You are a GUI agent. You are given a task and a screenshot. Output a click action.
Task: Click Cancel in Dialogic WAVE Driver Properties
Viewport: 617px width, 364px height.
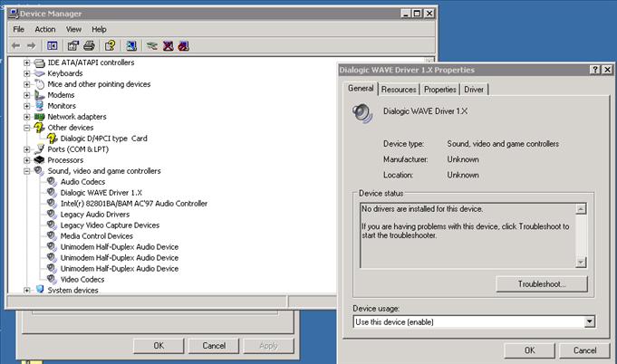tap(584, 350)
